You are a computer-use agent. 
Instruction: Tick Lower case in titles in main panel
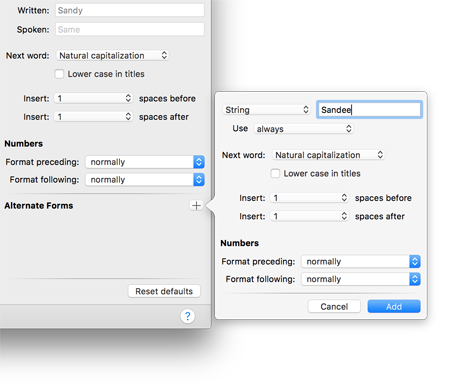(x=59, y=74)
